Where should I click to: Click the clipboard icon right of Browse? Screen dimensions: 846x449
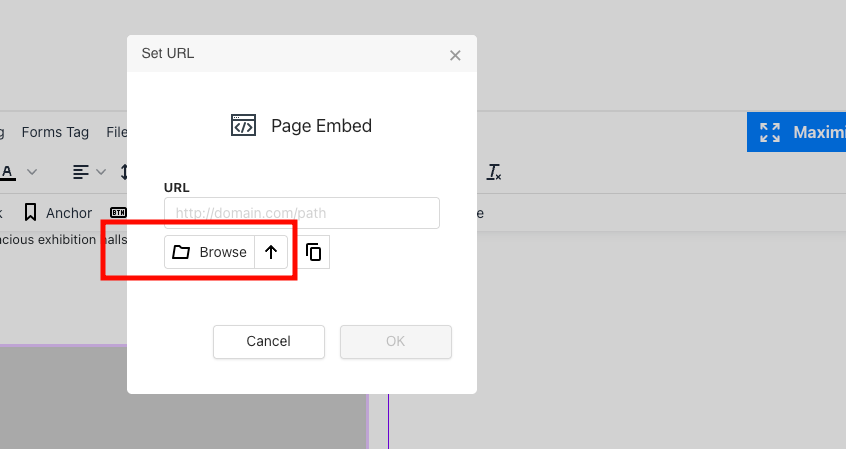313,252
